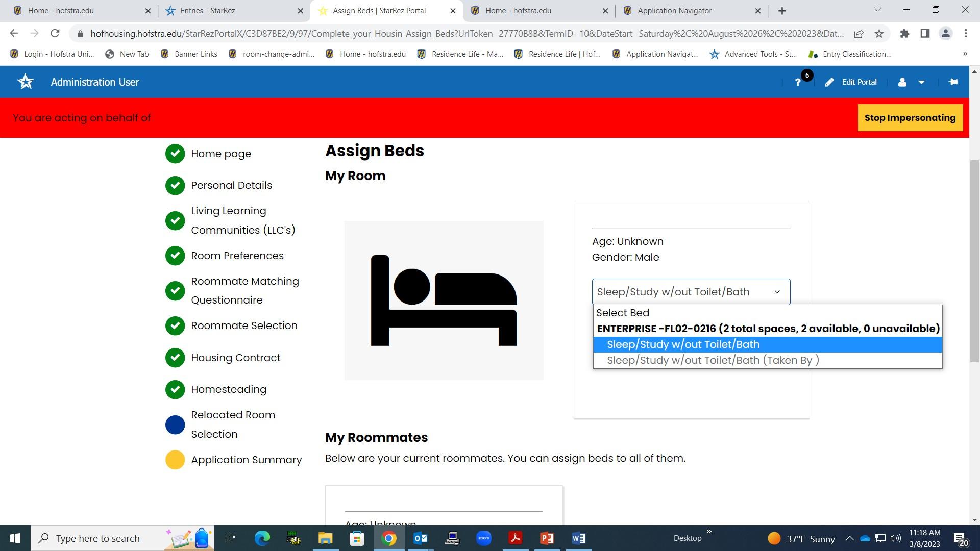Click the share page icon in address bar

tap(859, 34)
